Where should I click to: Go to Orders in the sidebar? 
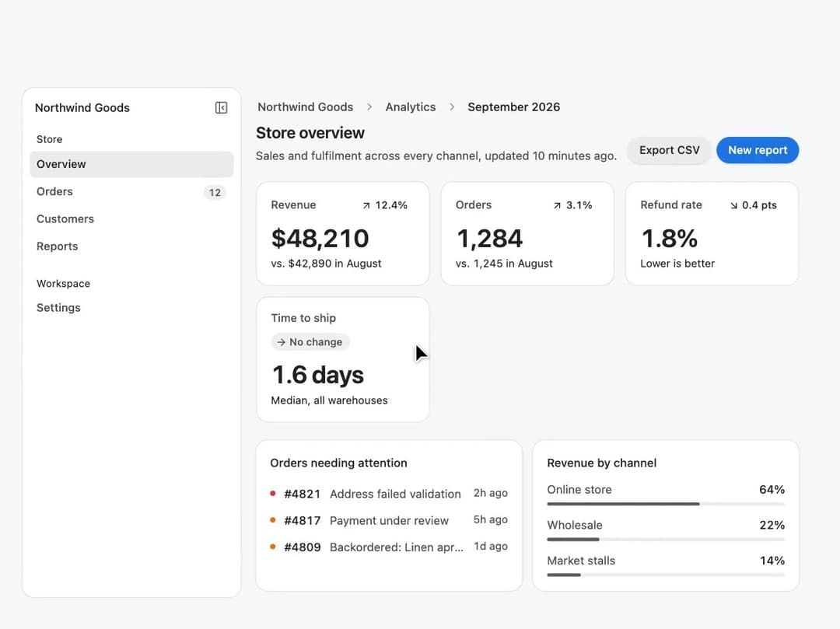[131, 191]
